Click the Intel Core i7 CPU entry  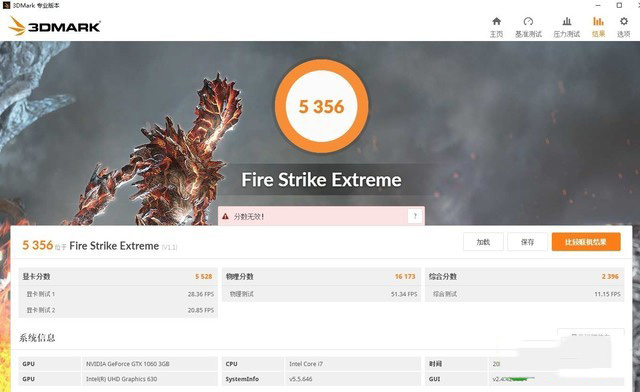tap(306, 364)
